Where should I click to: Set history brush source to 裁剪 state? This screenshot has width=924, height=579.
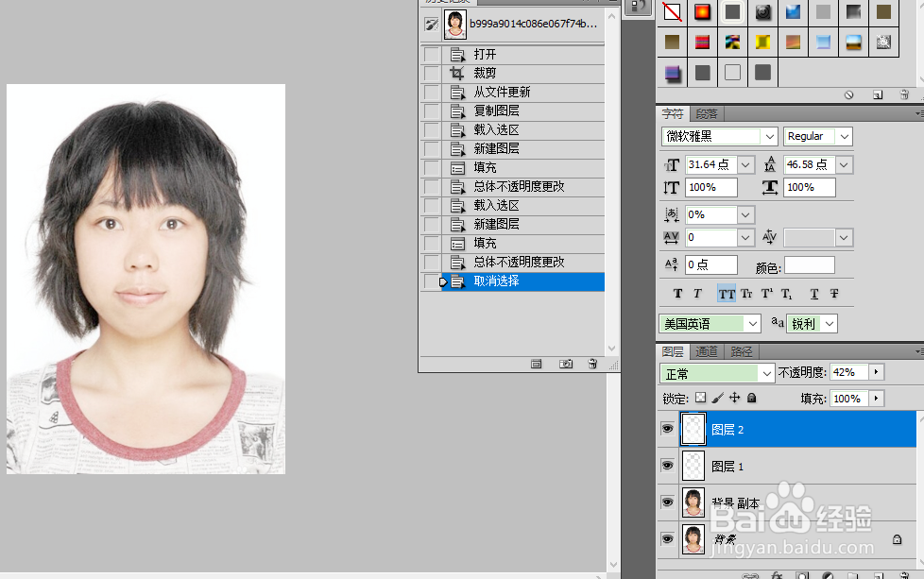(x=432, y=73)
